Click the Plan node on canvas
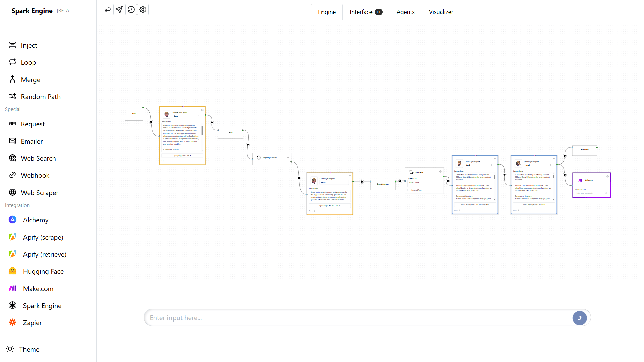 tap(231, 133)
